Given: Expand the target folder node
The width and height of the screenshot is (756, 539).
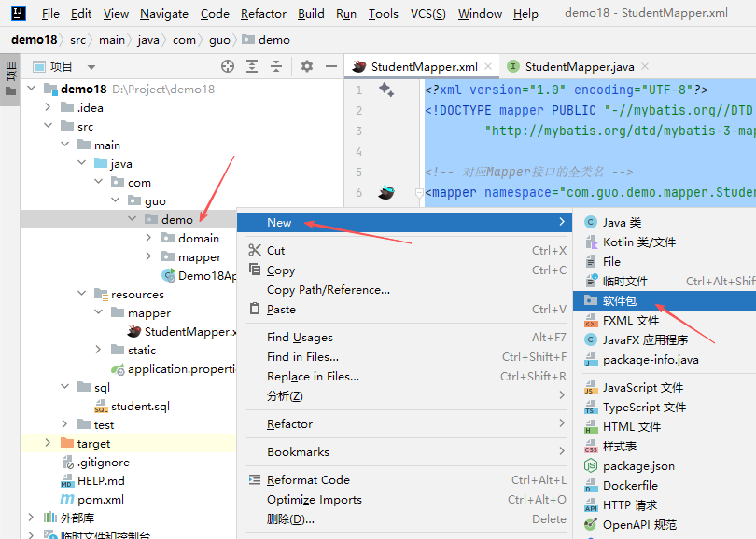Looking at the screenshot, I should point(49,444).
